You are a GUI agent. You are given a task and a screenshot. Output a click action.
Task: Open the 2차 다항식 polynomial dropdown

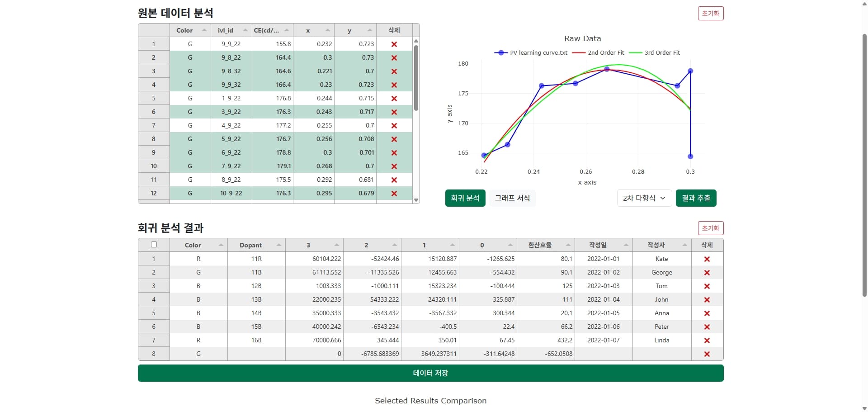[x=644, y=198]
